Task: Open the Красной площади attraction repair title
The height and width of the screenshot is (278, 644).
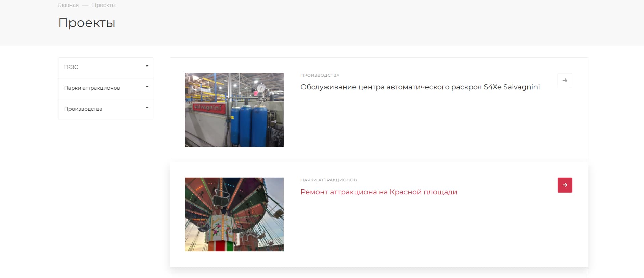Action: point(379,192)
